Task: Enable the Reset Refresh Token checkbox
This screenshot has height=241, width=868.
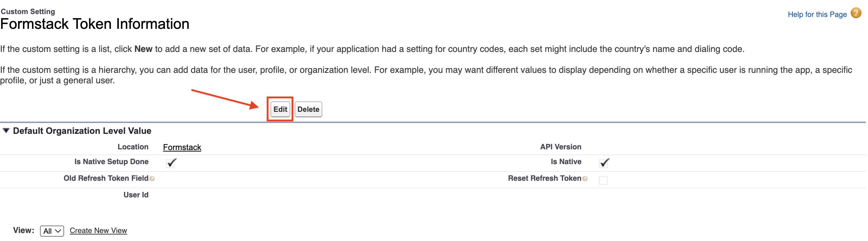Action: pyautogui.click(x=603, y=180)
